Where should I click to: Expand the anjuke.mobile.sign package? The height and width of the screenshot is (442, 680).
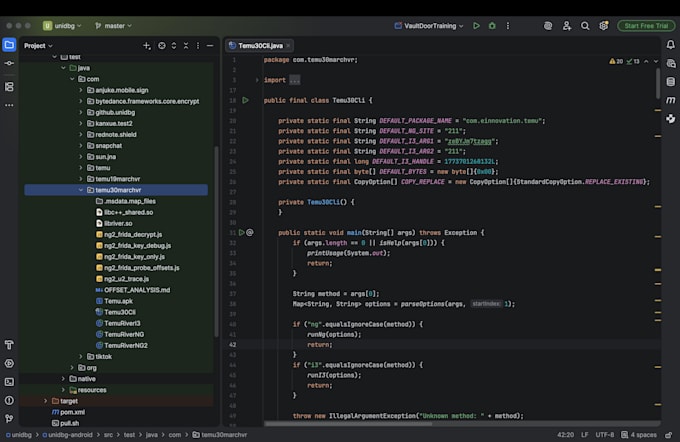(x=81, y=90)
